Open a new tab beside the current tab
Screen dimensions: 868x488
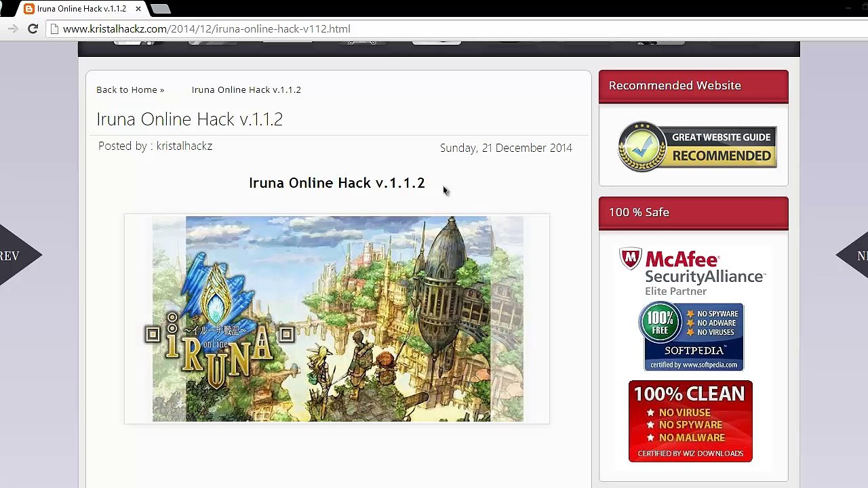[161, 9]
